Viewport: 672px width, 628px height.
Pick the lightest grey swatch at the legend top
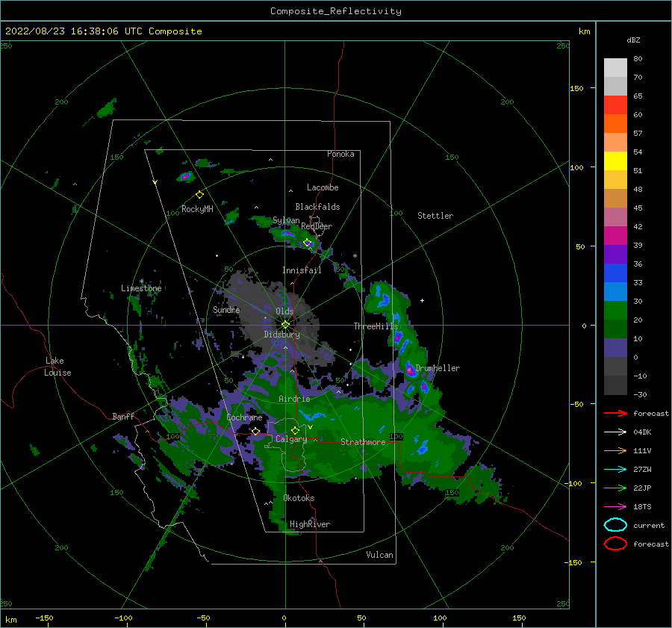[x=615, y=68]
